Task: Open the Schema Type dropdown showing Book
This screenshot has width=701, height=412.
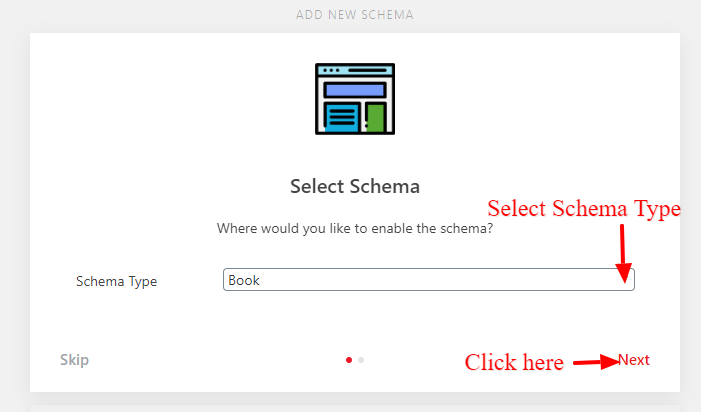Action: coord(429,280)
